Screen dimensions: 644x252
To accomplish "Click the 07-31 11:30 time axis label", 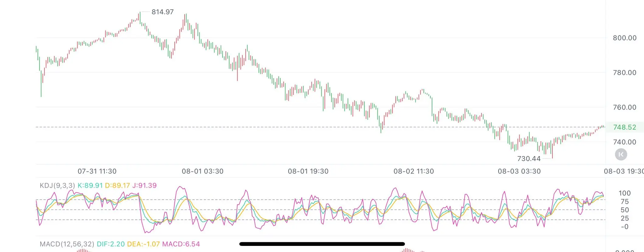I will point(97,171).
